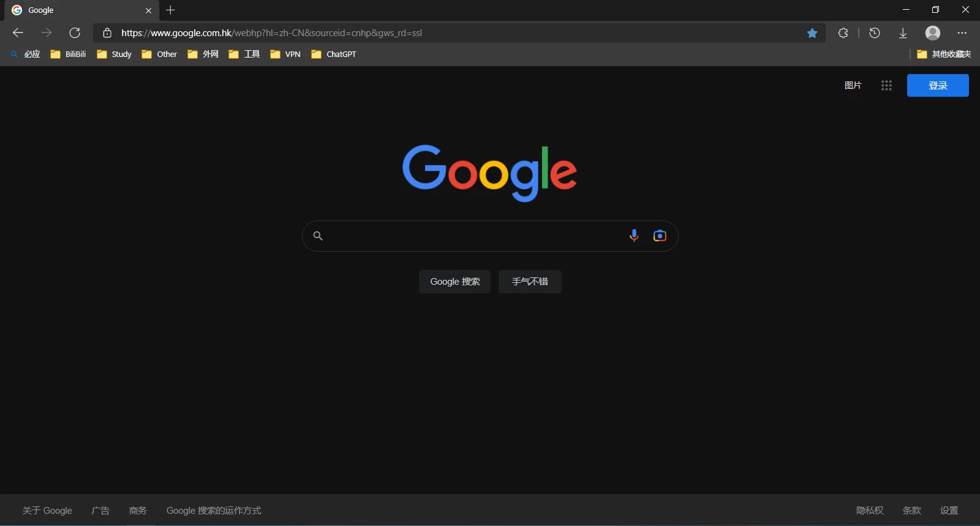Screen dimensions: 980x526
Task: Open the 广告 footer link
Action: [x=100, y=511]
